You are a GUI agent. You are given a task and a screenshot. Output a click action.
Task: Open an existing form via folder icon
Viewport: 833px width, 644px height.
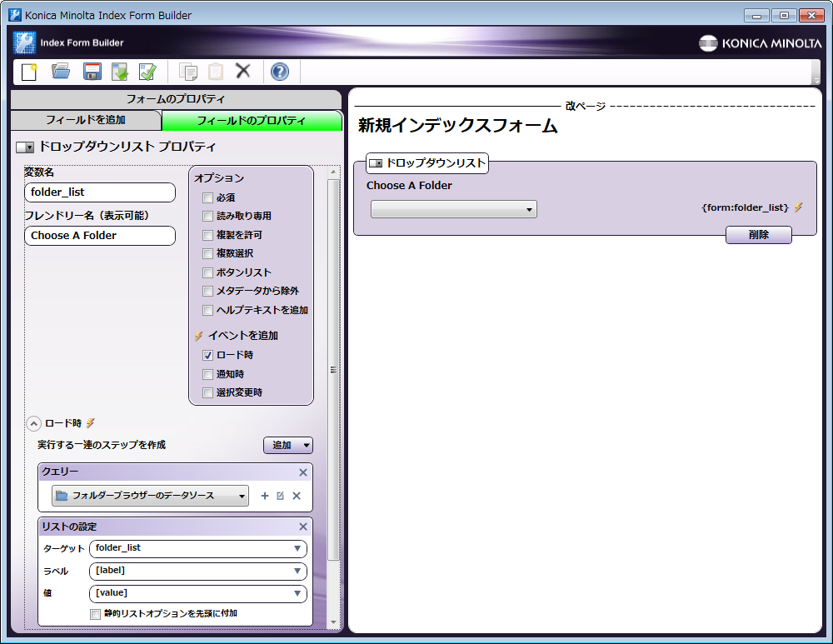[61, 71]
